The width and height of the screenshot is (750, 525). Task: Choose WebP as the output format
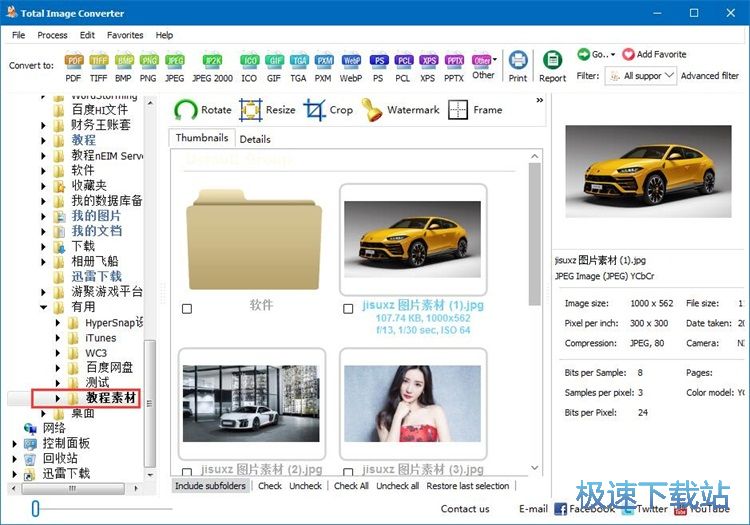click(x=350, y=66)
